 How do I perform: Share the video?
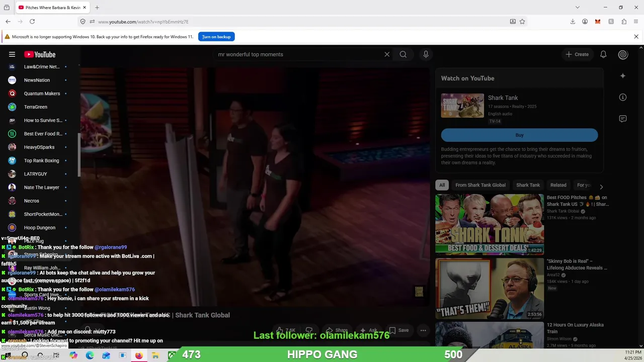pyautogui.click(x=337, y=330)
